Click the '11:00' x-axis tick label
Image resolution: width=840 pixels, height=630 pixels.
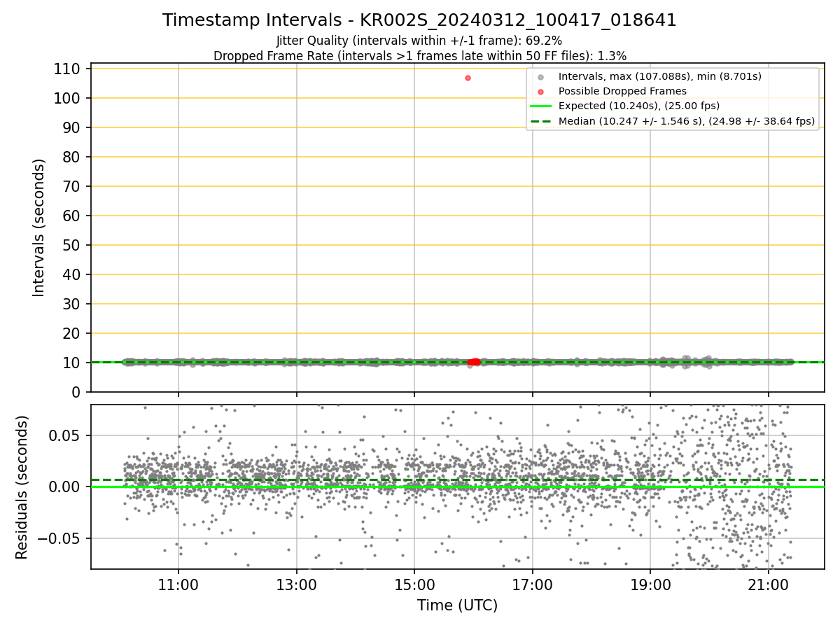click(178, 585)
